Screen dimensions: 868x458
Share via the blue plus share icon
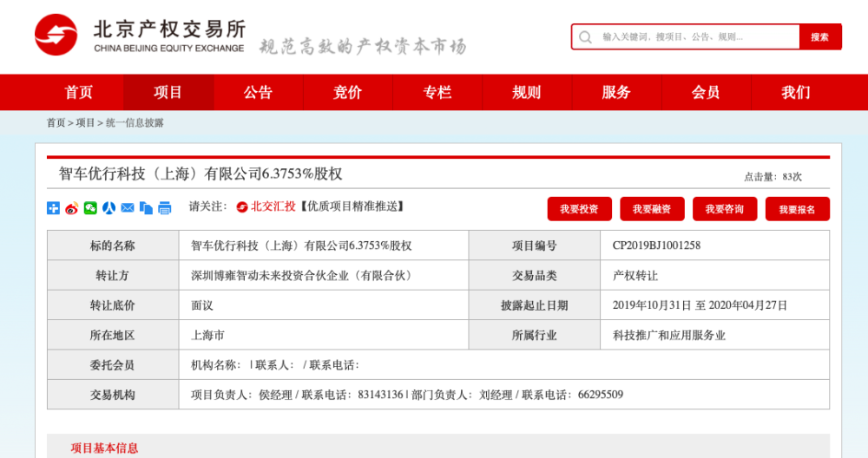tap(53, 208)
